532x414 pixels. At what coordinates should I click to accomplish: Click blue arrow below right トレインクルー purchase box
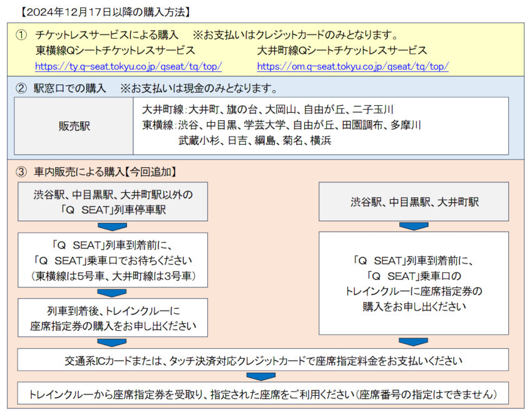coord(413,343)
